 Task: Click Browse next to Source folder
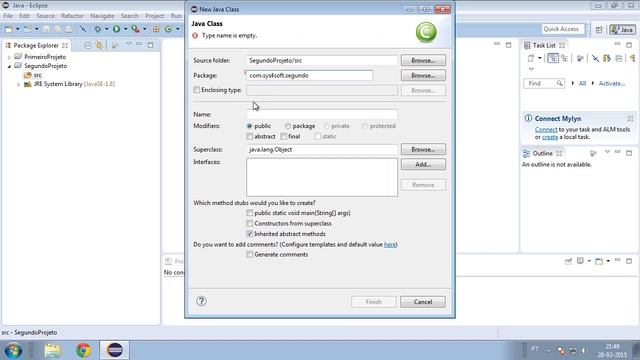(423, 60)
